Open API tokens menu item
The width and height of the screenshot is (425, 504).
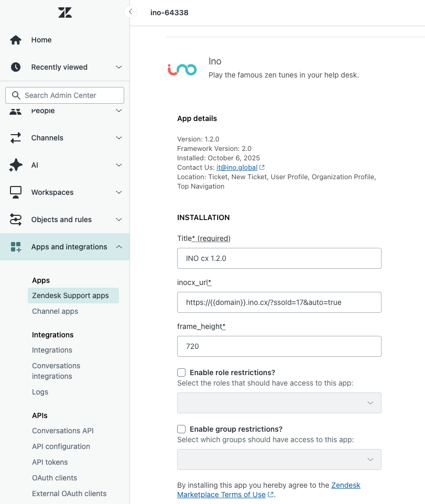click(50, 462)
